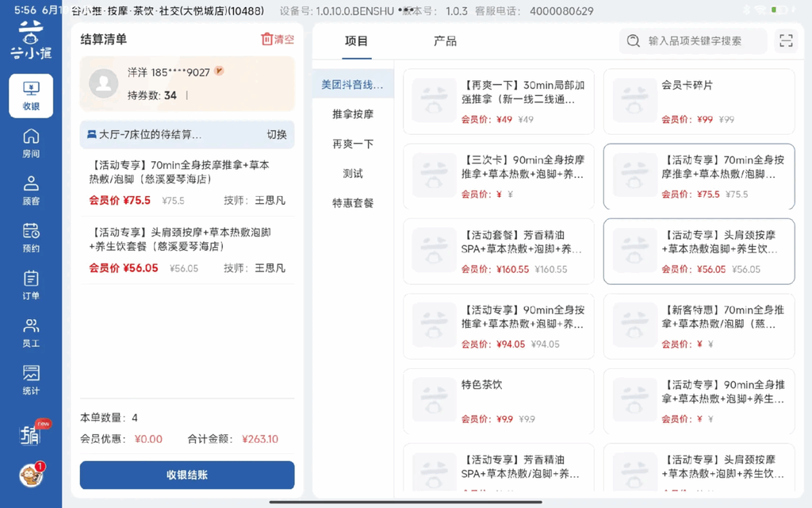Select the 美团抖音线... category
This screenshot has height=508, width=812.
[353, 84]
